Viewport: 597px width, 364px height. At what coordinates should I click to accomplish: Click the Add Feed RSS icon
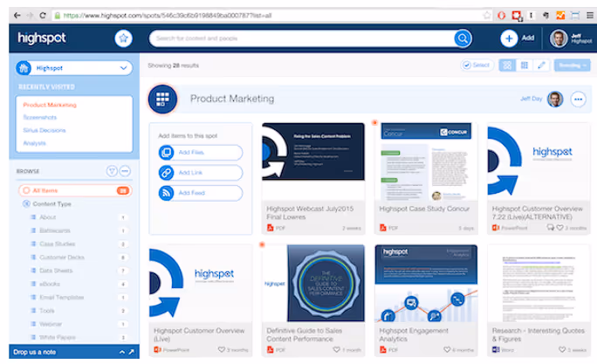pyautogui.click(x=166, y=193)
